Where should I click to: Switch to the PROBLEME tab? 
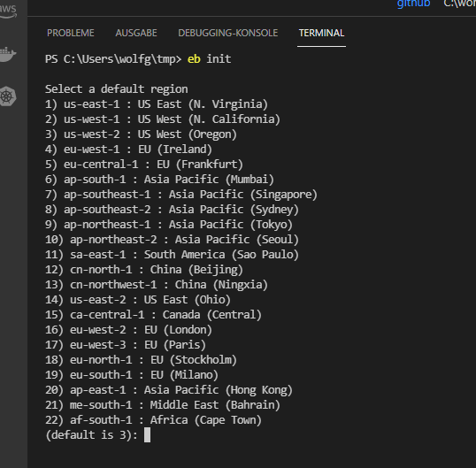tap(71, 33)
